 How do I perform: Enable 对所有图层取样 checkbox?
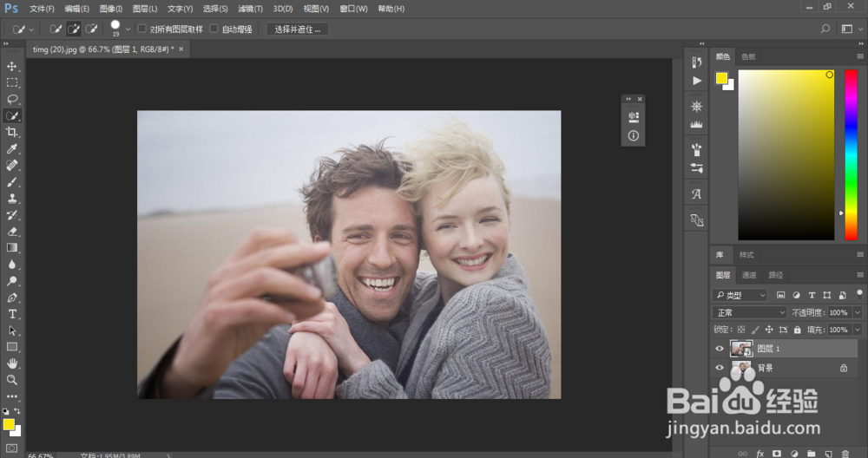(x=142, y=29)
